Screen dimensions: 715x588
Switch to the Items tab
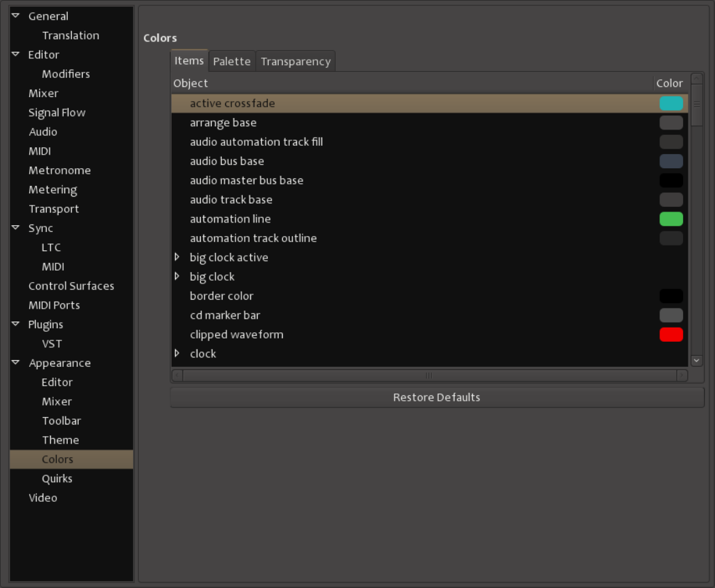click(x=189, y=60)
